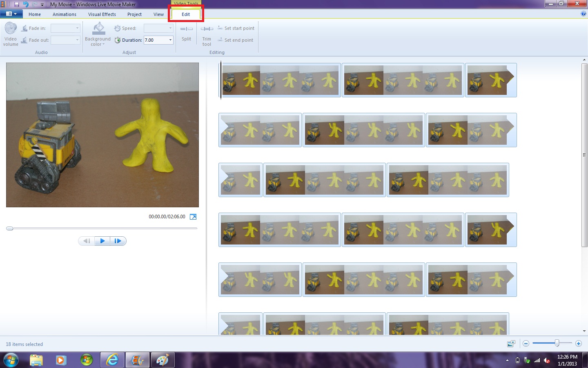Switch to the Home tab
Image resolution: width=588 pixels, height=368 pixels.
[35, 14]
